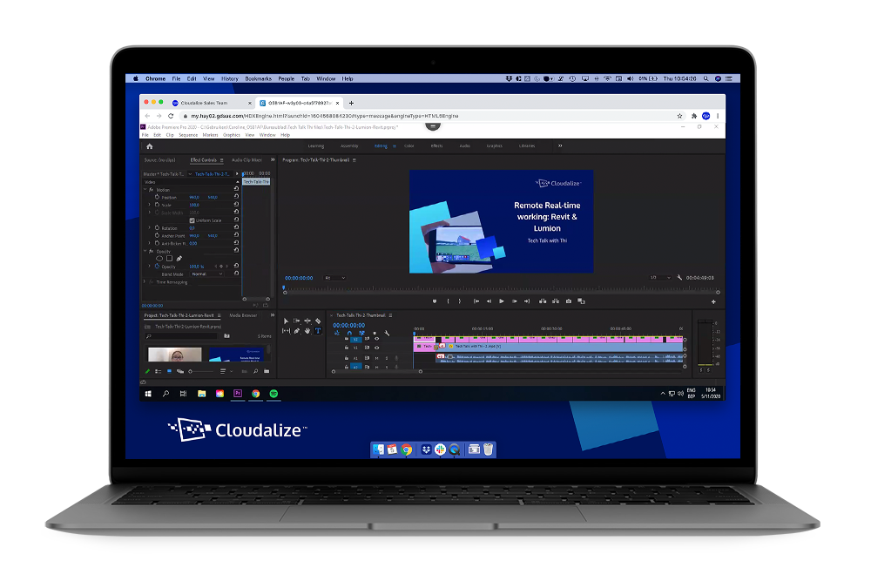Image resolution: width=871 pixels, height=588 pixels.
Task: Open the Comparison View button
Action: (581, 301)
